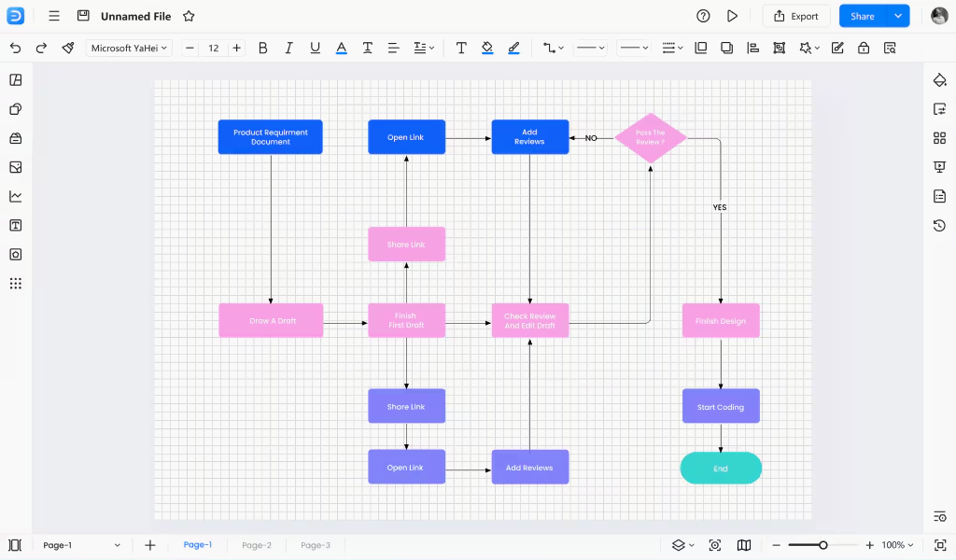Open the user profile avatar
Image resolution: width=956 pixels, height=560 pixels.
(x=939, y=17)
